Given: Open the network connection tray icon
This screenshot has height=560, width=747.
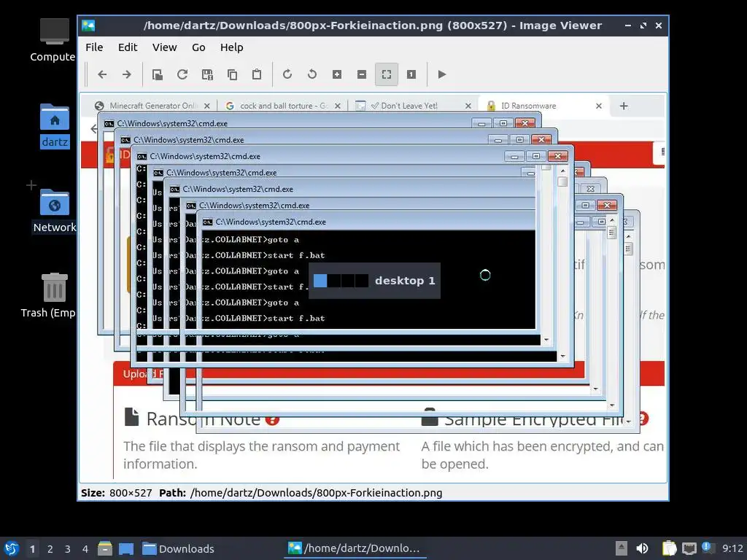Looking at the screenshot, I should (x=689, y=548).
